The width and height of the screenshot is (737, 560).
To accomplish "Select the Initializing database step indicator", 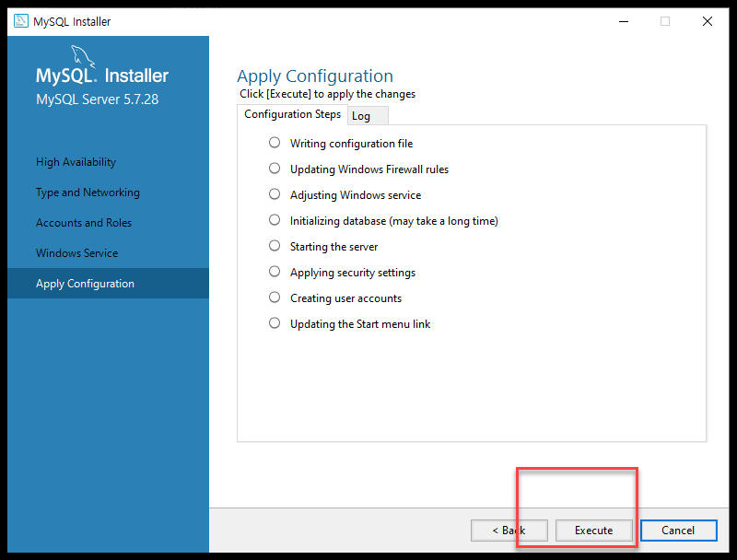I will click(275, 220).
